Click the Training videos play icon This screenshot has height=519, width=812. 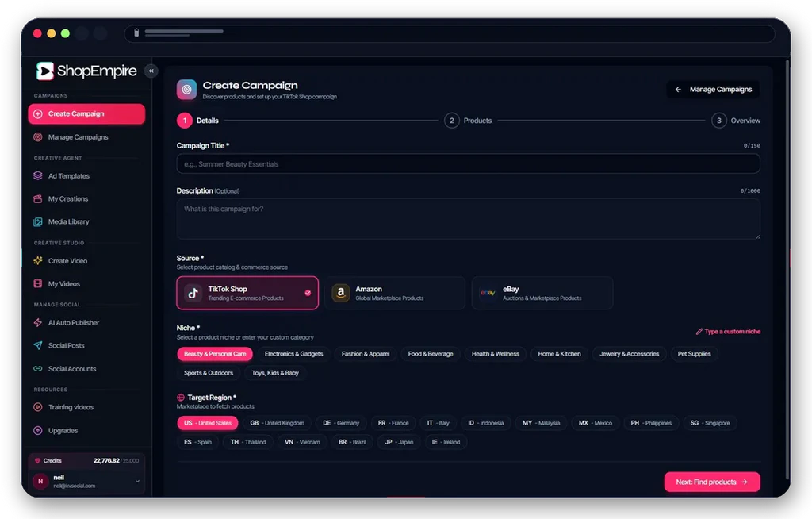coord(38,407)
